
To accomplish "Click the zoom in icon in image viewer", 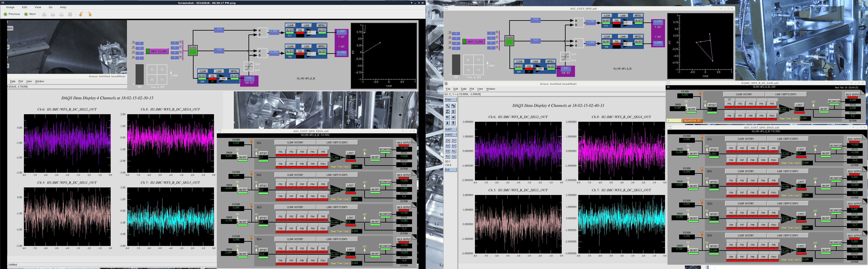I will tap(44, 14).
